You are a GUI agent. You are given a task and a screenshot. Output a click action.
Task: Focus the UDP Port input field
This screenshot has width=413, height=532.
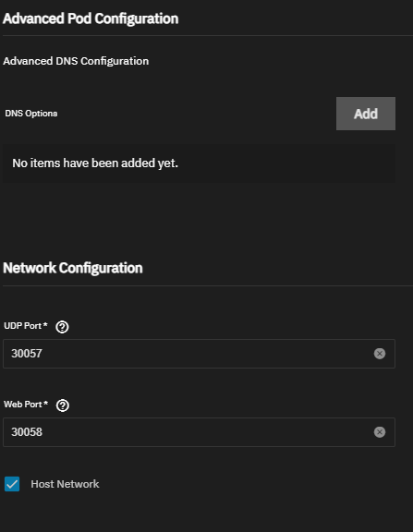click(x=199, y=354)
